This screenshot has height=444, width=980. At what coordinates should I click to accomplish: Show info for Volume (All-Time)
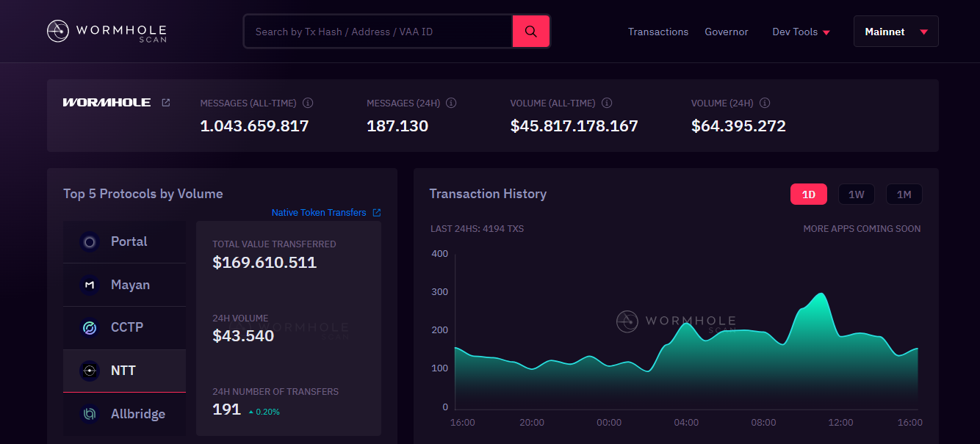(607, 103)
